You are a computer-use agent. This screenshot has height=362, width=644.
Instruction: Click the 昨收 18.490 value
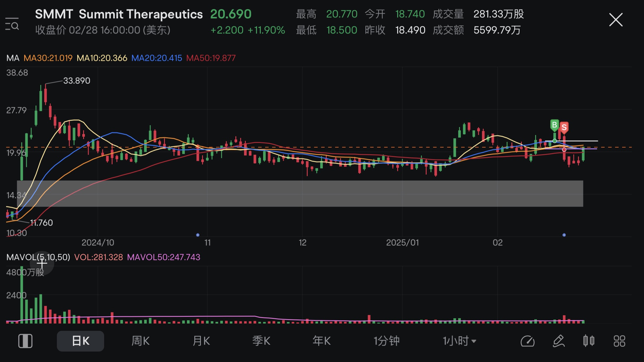tap(395, 30)
